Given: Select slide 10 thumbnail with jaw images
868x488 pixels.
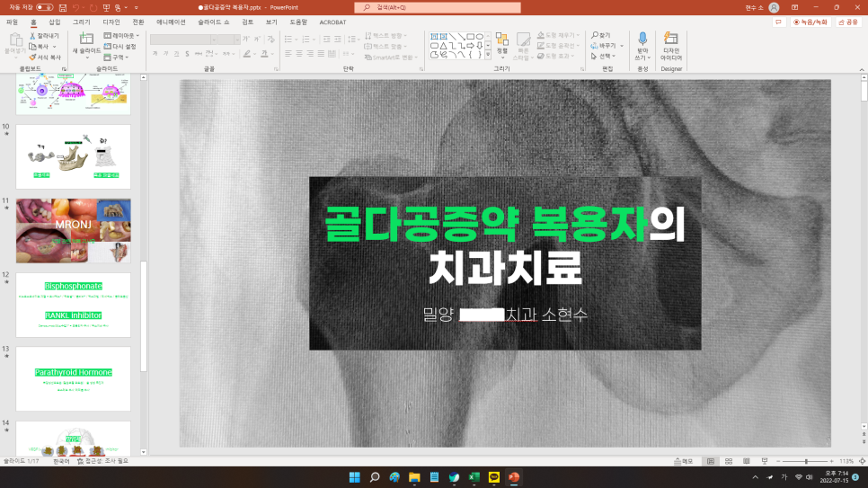Looking at the screenshot, I should pyautogui.click(x=73, y=156).
